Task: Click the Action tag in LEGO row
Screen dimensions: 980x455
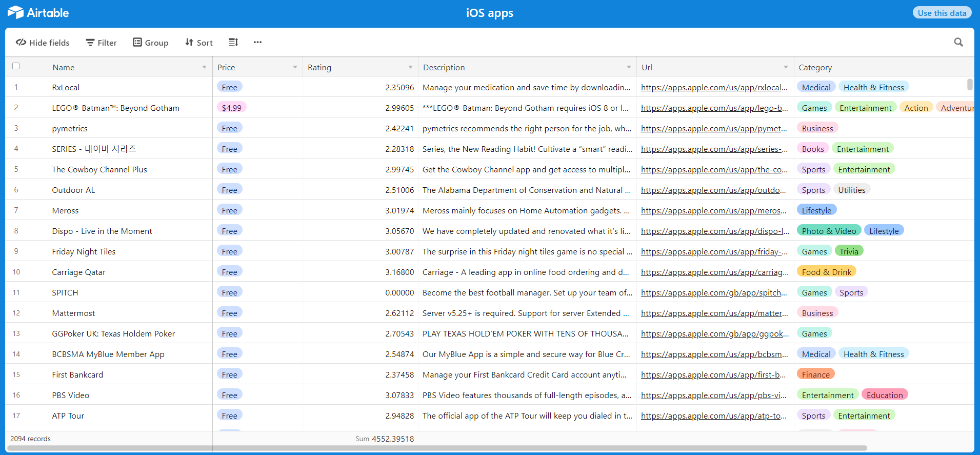Action: pos(916,108)
